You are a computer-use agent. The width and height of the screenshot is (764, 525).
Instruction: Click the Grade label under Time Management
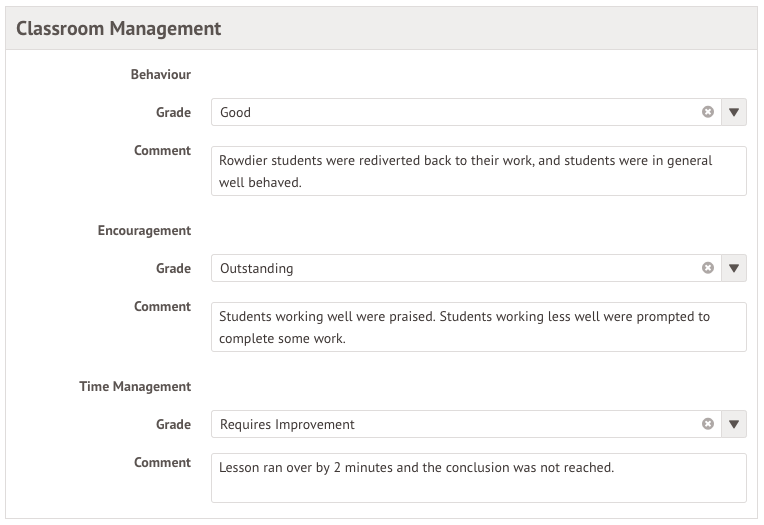pos(173,425)
